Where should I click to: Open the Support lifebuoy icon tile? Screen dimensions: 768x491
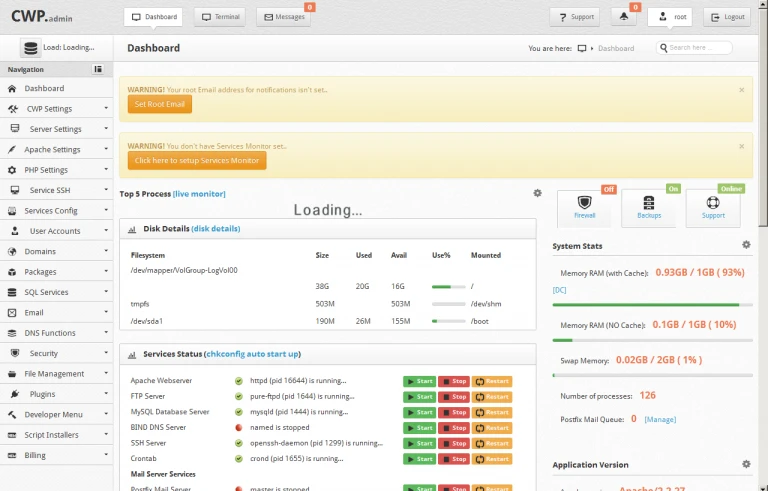point(713,208)
